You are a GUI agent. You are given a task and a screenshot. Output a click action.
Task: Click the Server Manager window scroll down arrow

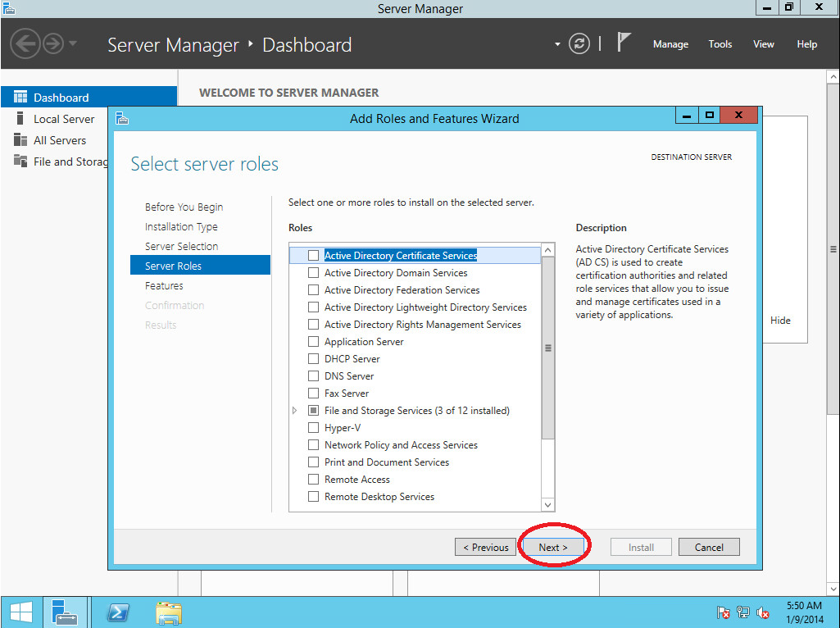(x=833, y=589)
